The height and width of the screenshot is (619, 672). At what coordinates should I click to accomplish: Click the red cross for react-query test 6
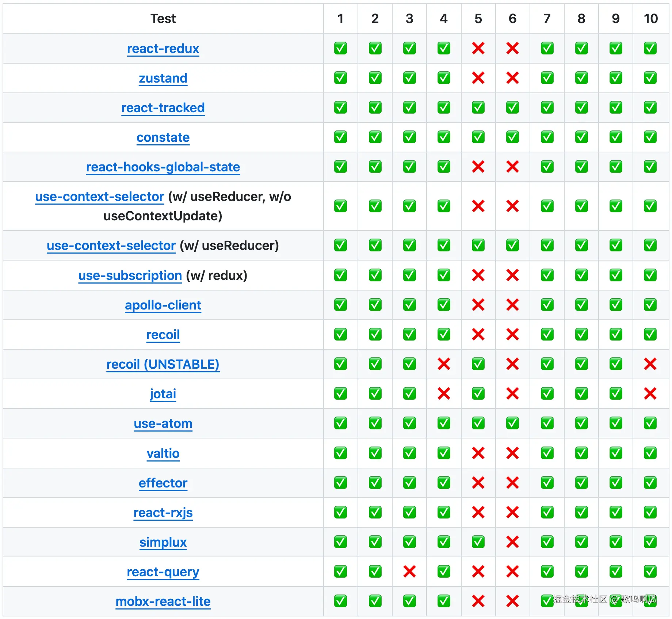point(512,571)
